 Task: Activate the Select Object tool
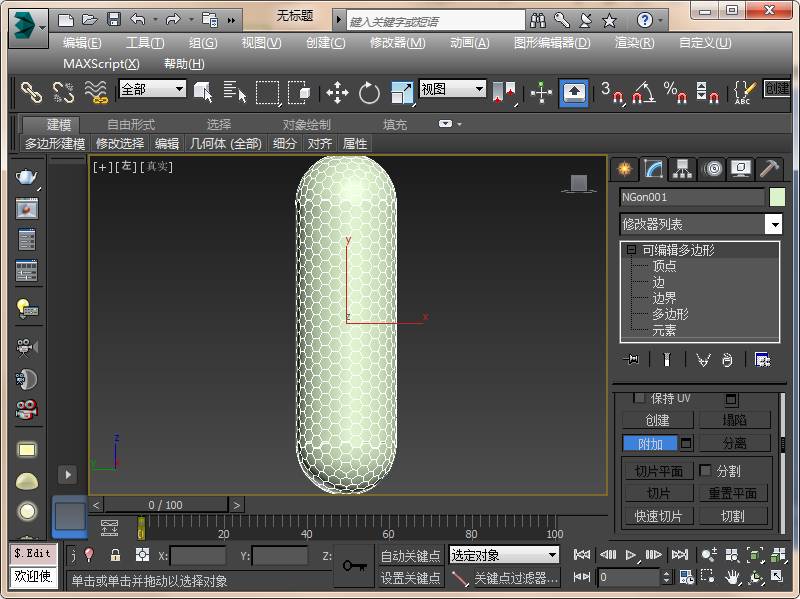click(204, 92)
